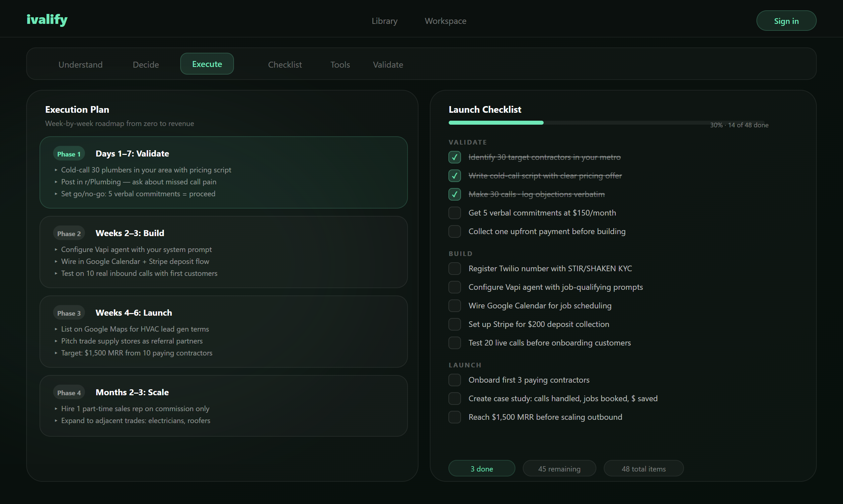Click the '3 done' pill
Screen dimensions: 843x504
(x=482, y=469)
